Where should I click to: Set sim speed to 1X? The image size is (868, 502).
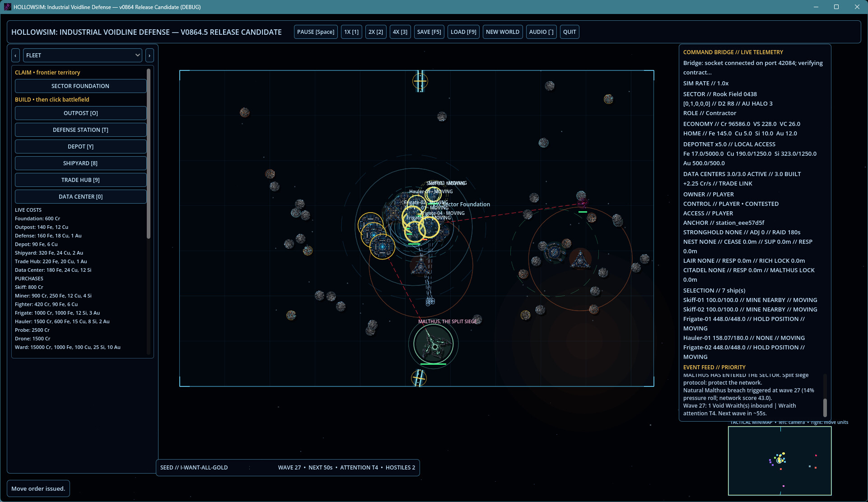pyautogui.click(x=351, y=32)
